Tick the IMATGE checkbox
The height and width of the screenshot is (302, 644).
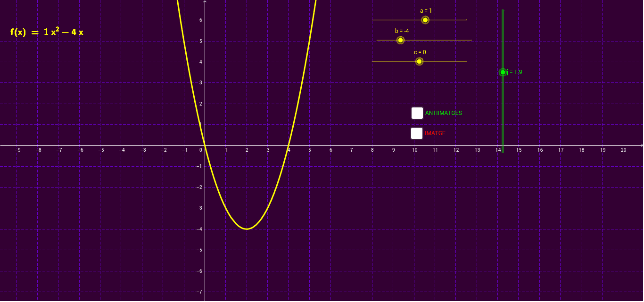pos(417,133)
